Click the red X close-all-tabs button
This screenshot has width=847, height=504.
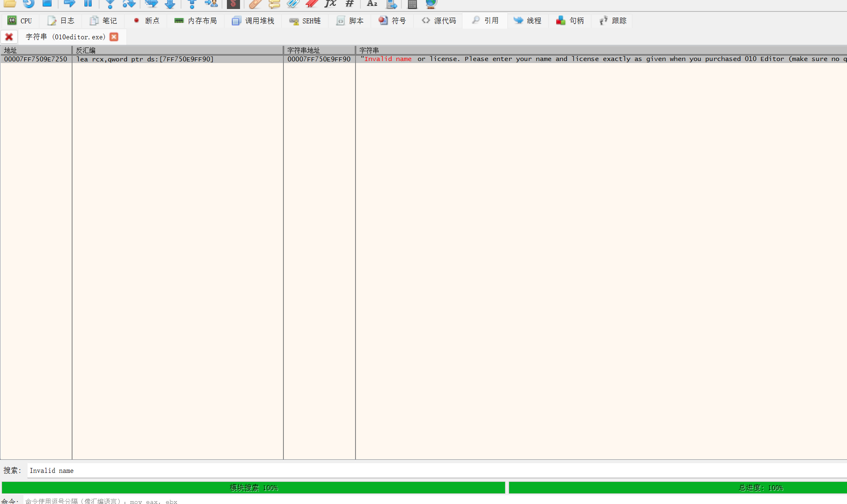click(9, 37)
